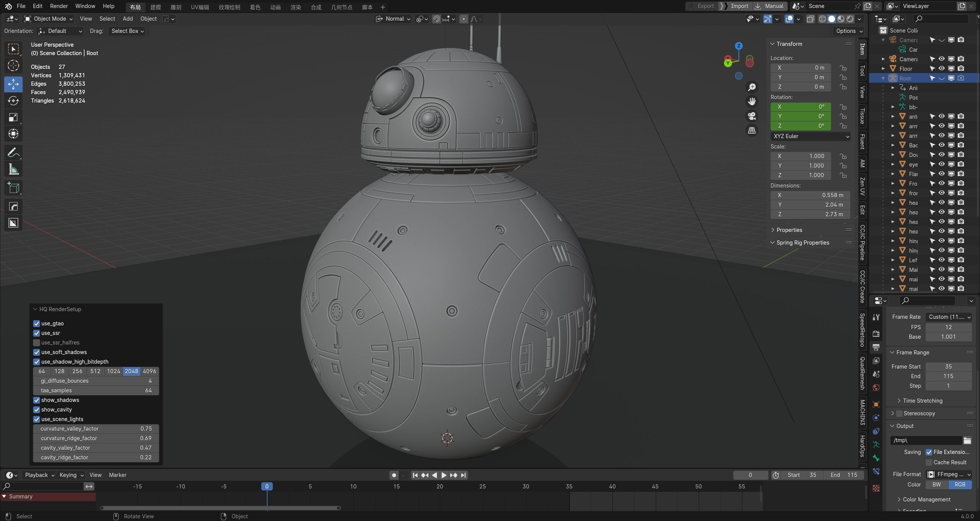Switch to the UV编辑 workspace tab
Screen dimensions: 980x521
[200, 7]
